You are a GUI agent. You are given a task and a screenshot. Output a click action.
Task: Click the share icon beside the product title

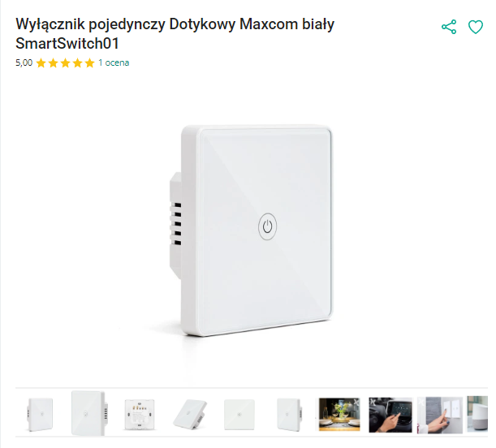(x=449, y=27)
